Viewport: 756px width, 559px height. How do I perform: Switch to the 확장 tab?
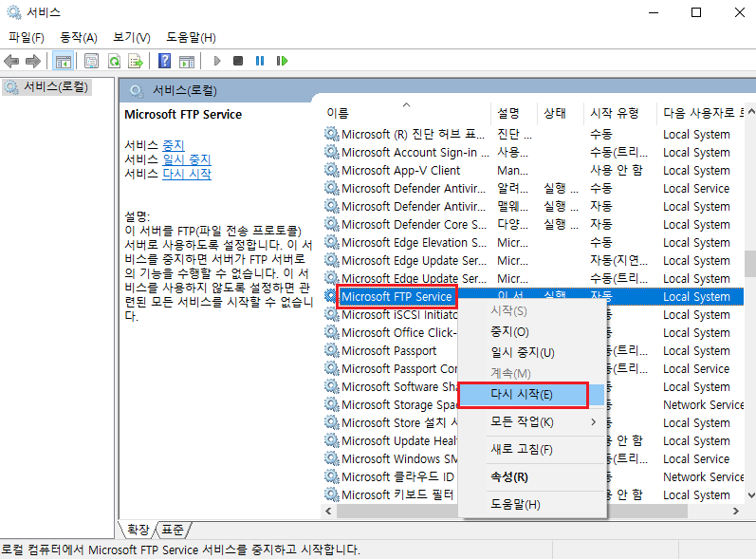tap(138, 531)
